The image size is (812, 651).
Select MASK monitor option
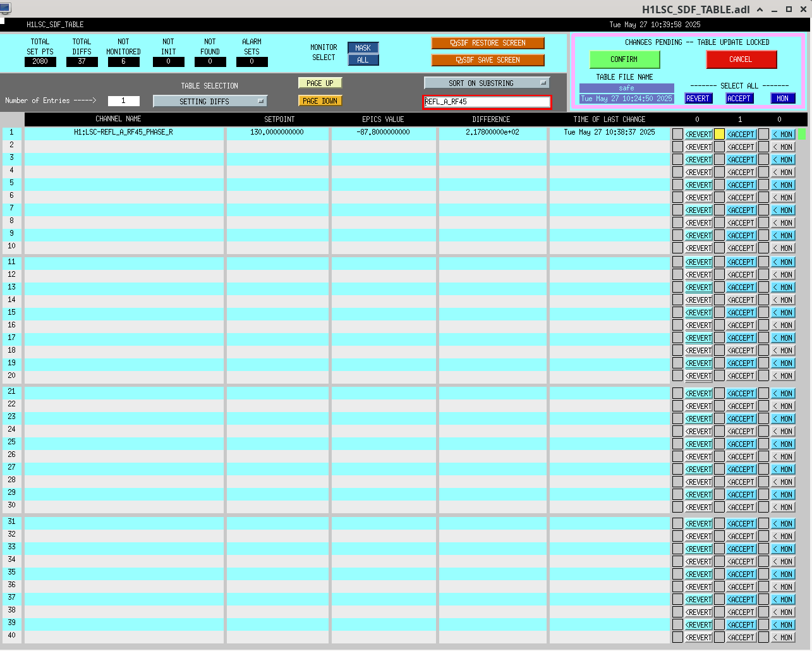pyautogui.click(x=363, y=47)
